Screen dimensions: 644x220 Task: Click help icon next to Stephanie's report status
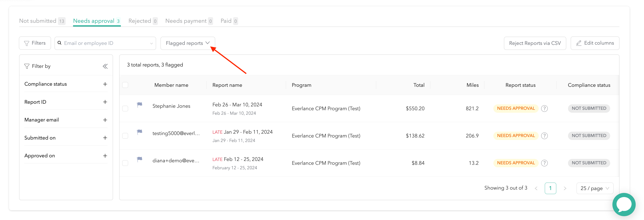point(544,108)
